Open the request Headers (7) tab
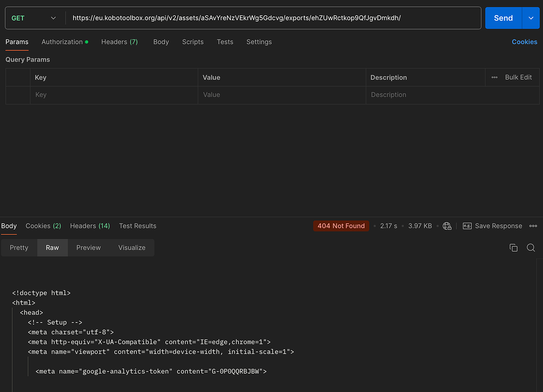Screen dimensions: 543x392 coord(119,41)
